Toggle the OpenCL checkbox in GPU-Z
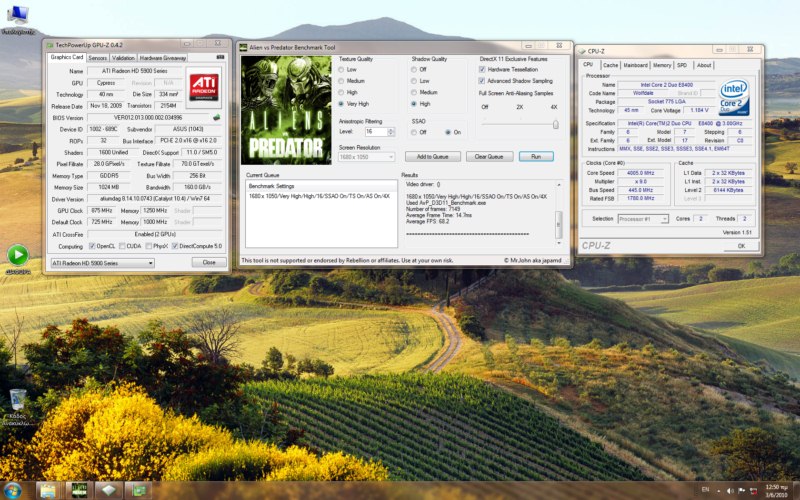800x500 pixels. coord(92,246)
